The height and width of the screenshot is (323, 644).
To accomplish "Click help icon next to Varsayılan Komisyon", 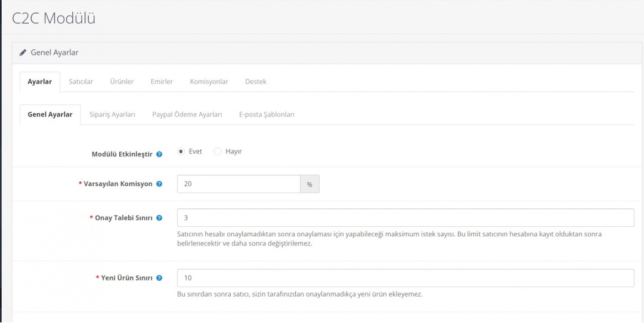I will 159,184.
